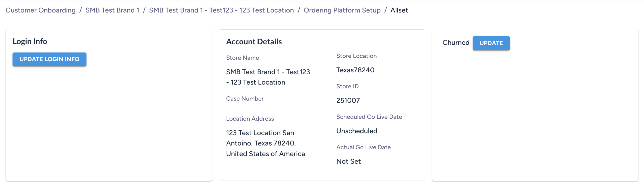The image size is (644, 186).
Task: Click the Unscheduled go live date text
Action: point(357,131)
